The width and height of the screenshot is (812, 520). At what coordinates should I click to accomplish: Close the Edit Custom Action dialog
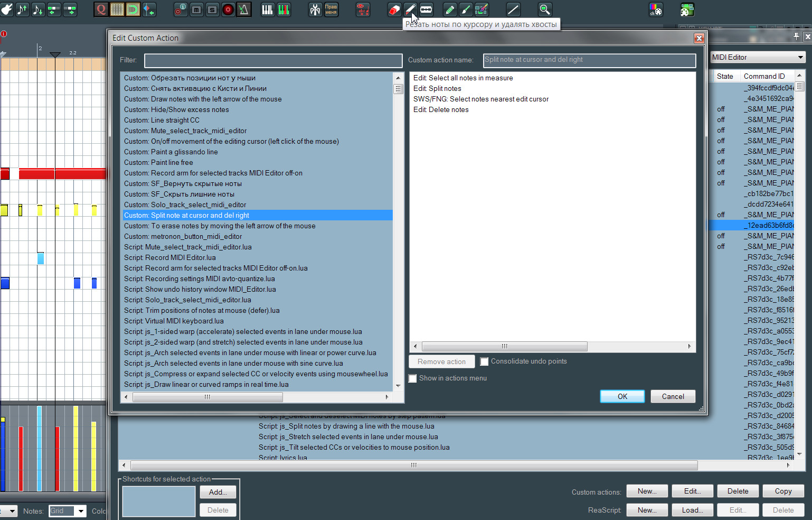699,38
